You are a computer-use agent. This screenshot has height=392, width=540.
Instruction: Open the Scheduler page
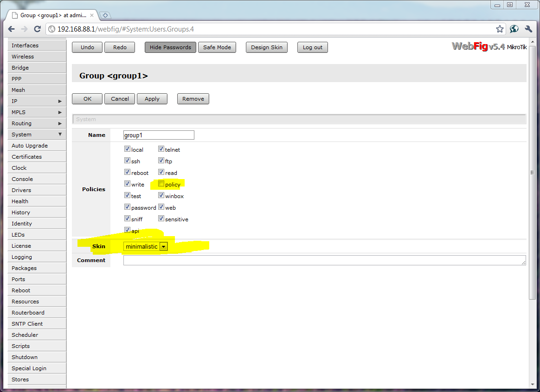point(37,335)
